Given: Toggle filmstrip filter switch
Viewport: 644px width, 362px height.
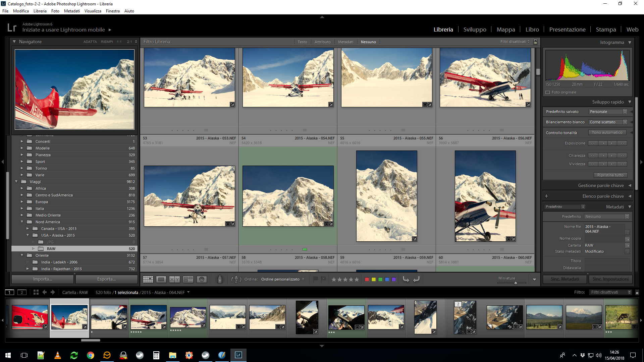Looking at the screenshot, I should click(x=637, y=292).
